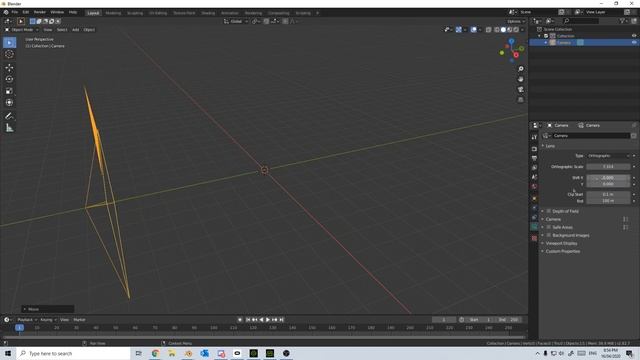Select the Scale tool
The height and width of the screenshot is (360, 640).
click(9, 91)
